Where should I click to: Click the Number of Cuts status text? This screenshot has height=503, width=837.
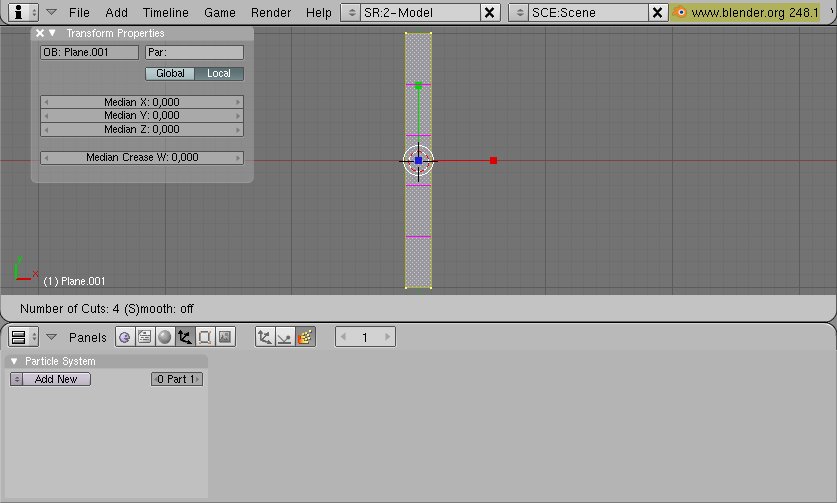click(x=107, y=309)
